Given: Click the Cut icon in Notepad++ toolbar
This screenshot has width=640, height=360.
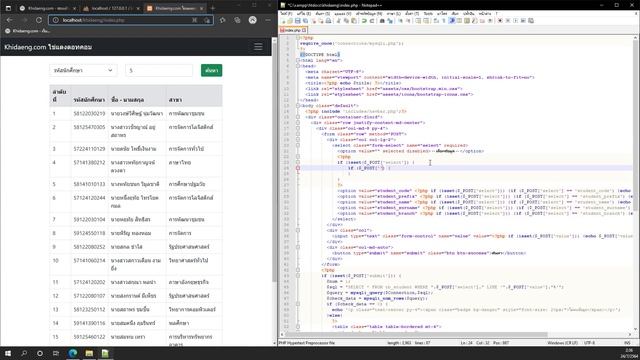Looking at the screenshot, I should click(x=338, y=21).
